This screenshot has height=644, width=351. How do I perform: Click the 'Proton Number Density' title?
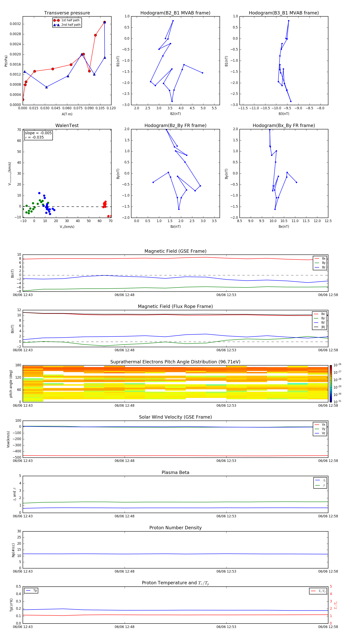(175, 528)
